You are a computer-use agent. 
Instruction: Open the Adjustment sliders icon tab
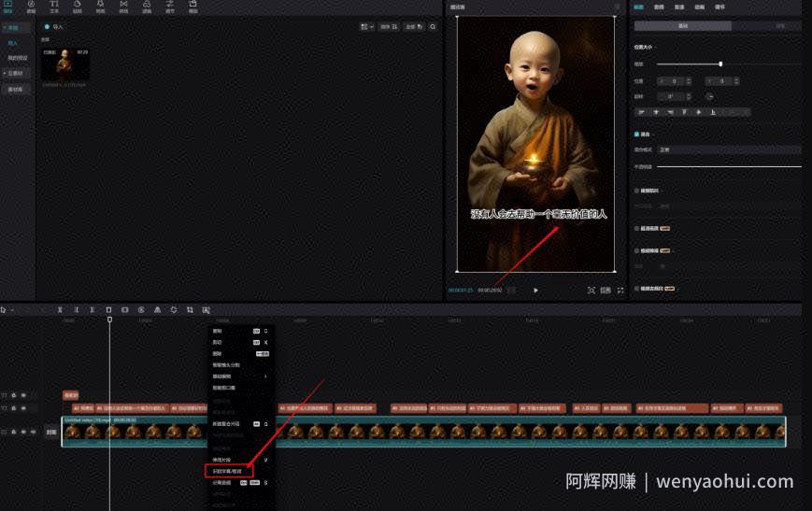tap(170, 7)
